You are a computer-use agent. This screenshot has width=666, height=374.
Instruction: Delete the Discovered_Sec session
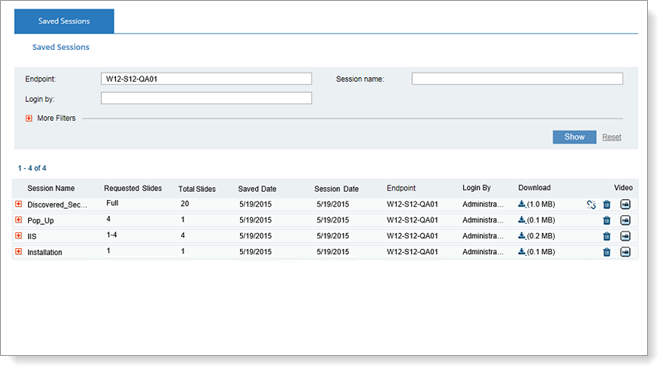point(607,205)
